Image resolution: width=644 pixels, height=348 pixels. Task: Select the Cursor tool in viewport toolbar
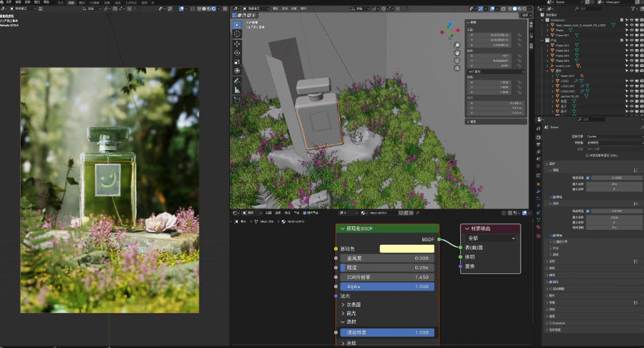237,33
